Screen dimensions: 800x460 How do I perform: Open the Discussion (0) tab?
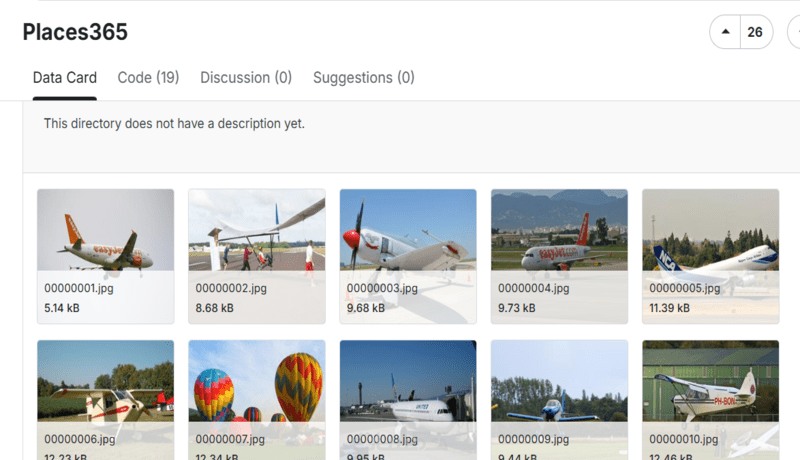pos(246,78)
